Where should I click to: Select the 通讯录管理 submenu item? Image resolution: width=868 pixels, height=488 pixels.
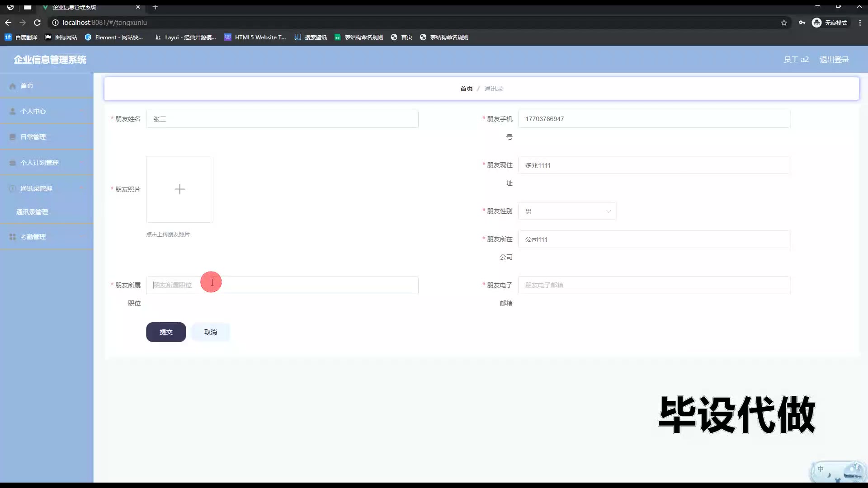point(32,212)
